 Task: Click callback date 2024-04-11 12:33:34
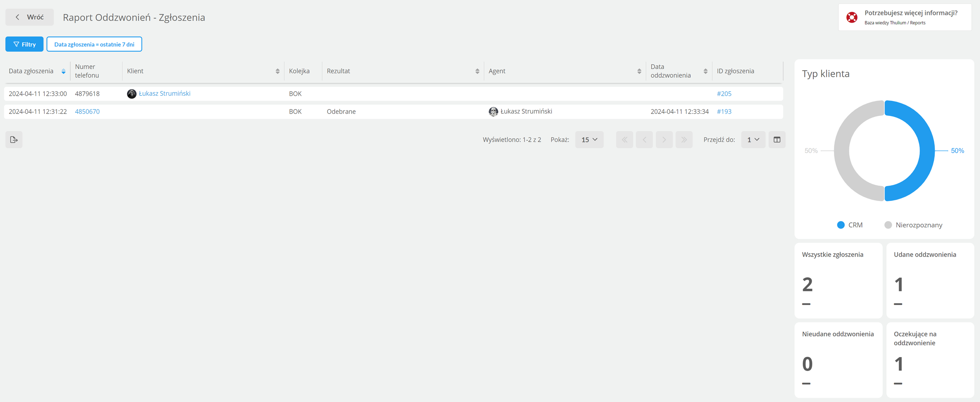[x=679, y=111]
